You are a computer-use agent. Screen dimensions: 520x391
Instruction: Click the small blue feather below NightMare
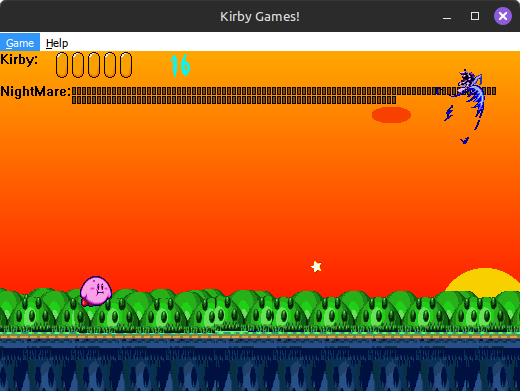tap(465, 140)
